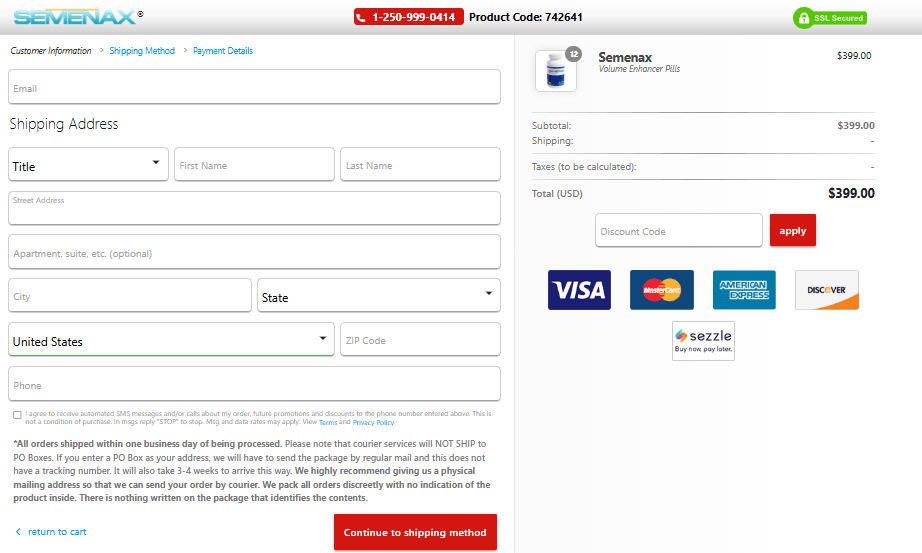Click the American Express icon

[744, 290]
